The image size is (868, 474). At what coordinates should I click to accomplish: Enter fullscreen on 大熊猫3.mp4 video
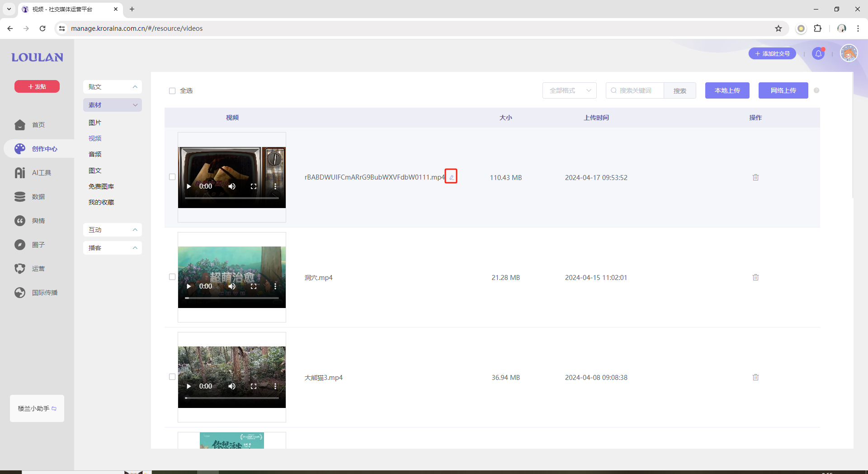[x=254, y=386]
